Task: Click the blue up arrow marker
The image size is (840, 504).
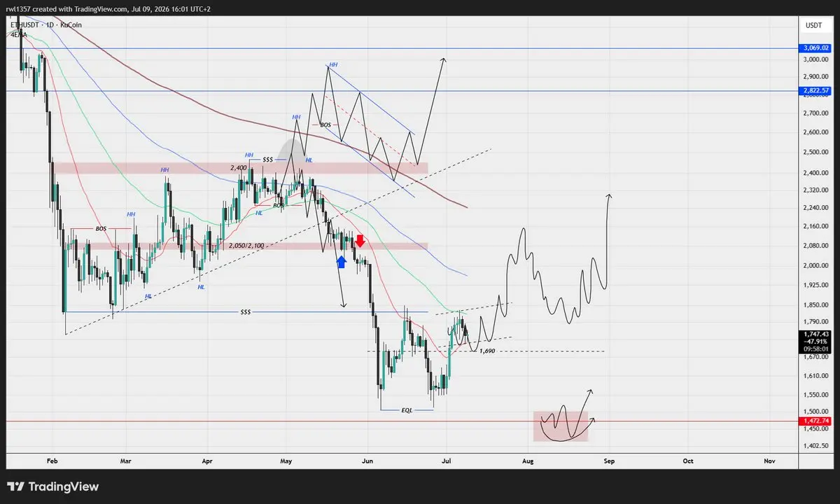Action: click(x=342, y=262)
